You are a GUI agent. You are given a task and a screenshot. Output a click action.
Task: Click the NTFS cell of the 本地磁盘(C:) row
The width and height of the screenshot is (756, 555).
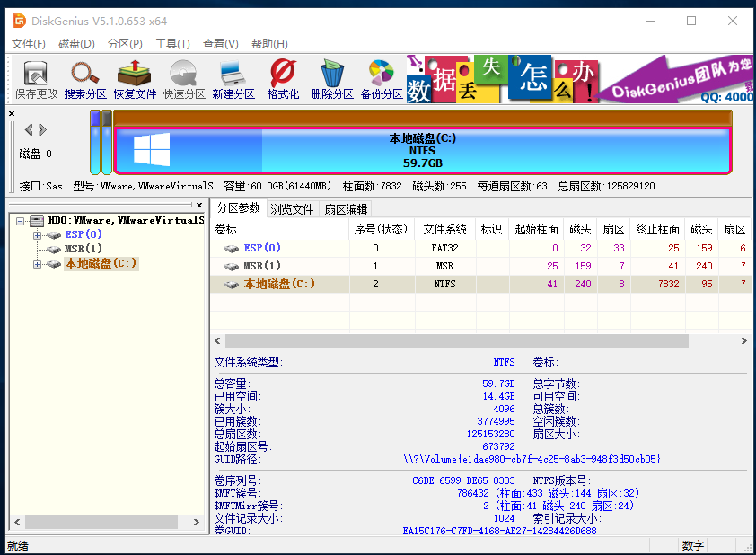tap(445, 284)
